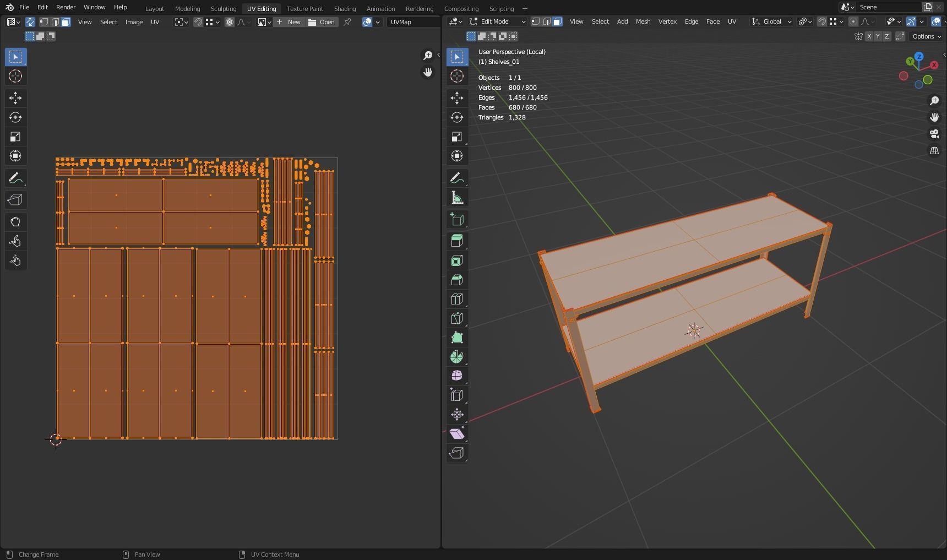Open the 3D viewport editor type dropdown
Screen dimensions: 947x560
455,21
